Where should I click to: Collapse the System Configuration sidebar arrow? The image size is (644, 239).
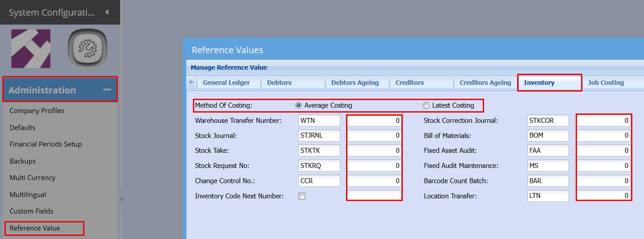click(x=107, y=12)
